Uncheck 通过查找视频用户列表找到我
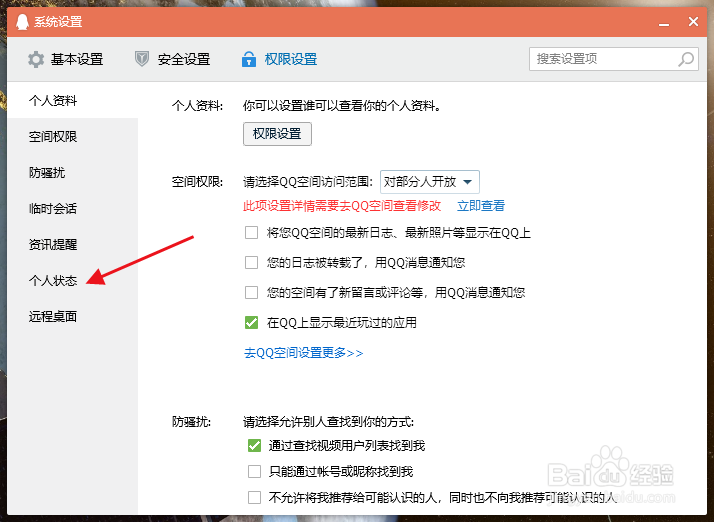 coord(254,445)
